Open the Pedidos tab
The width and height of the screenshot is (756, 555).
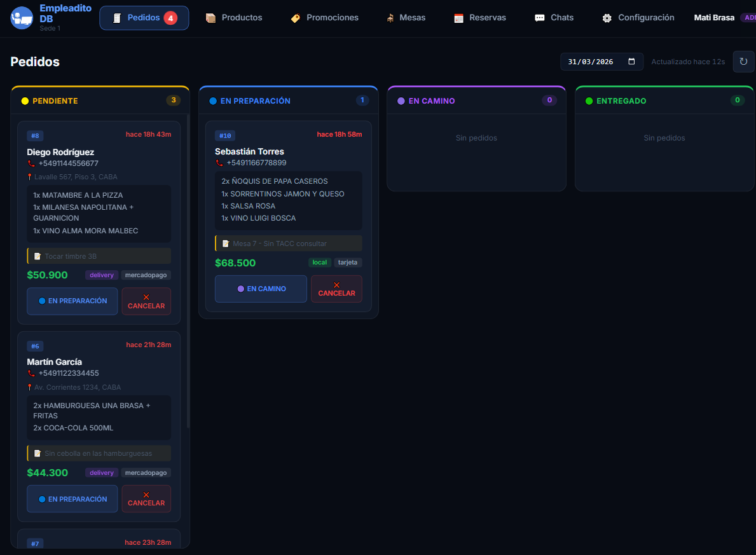144,18
